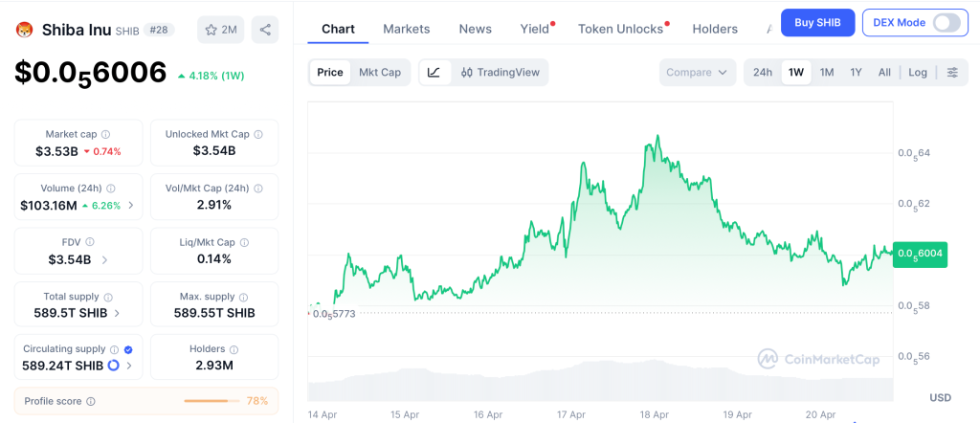Screen dimensions: 980x423
Task: Open the Compare dropdown
Action: pos(697,73)
